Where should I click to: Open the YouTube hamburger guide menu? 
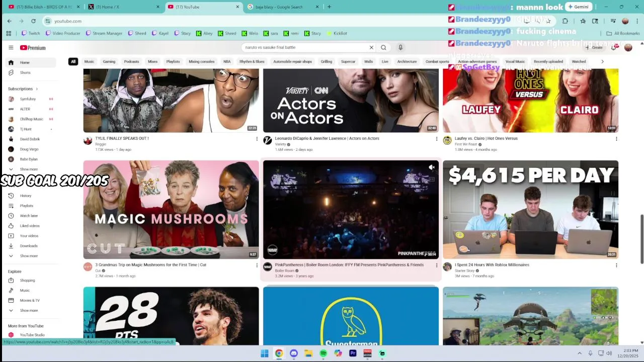pyautogui.click(x=11, y=47)
